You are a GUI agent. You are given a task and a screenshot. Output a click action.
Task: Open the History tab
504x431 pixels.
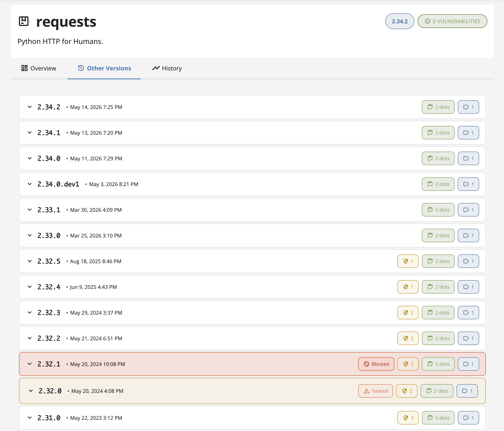[167, 68]
